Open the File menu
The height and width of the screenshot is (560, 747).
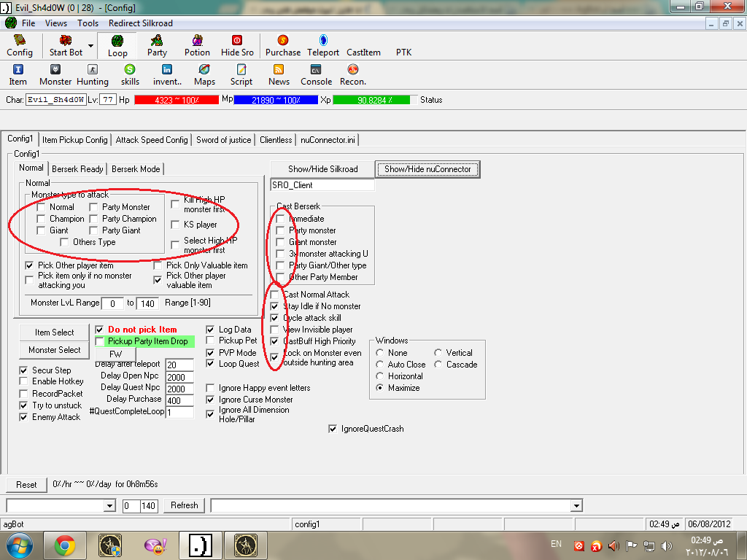(28, 23)
